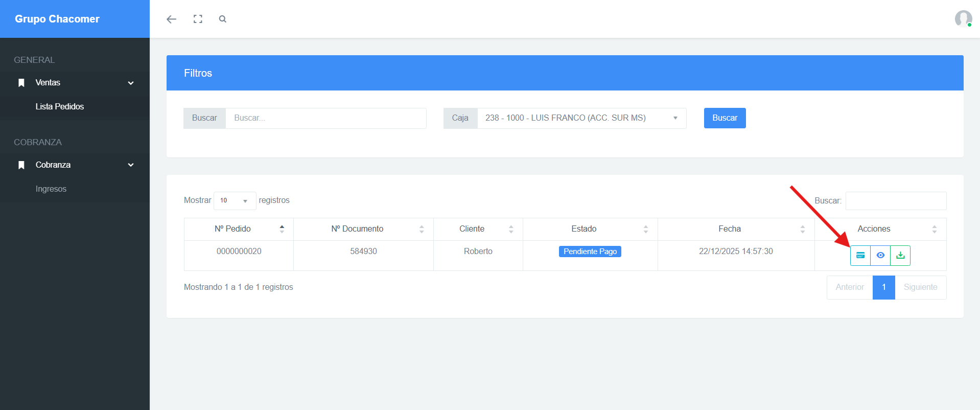Open the Caja dropdown selector

click(581, 118)
